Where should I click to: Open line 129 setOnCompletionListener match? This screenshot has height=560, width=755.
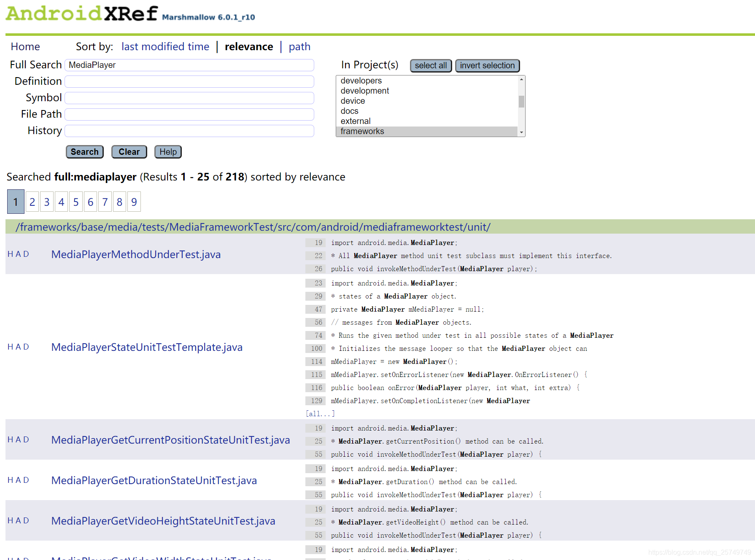pos(418,401)
